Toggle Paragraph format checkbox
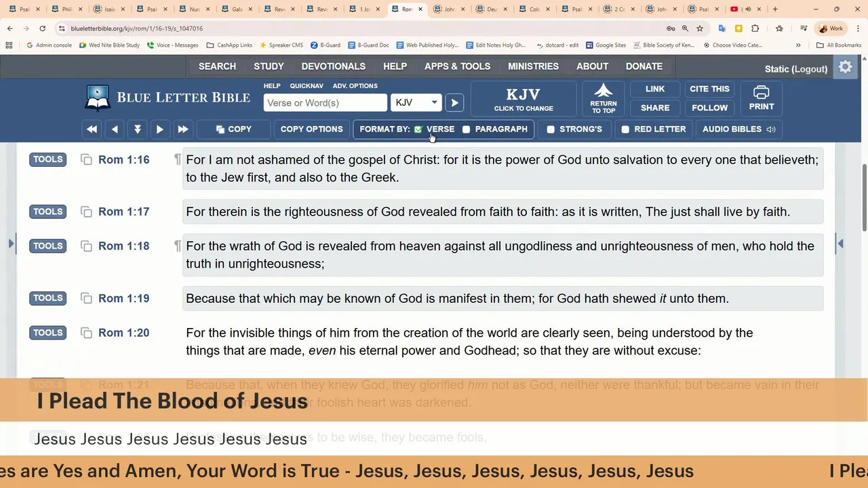The height and width of the screenshot is (488, 868). click(466, 129)
